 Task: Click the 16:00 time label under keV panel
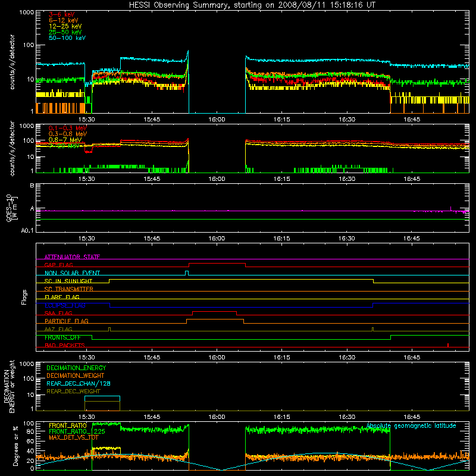(217, 120)
